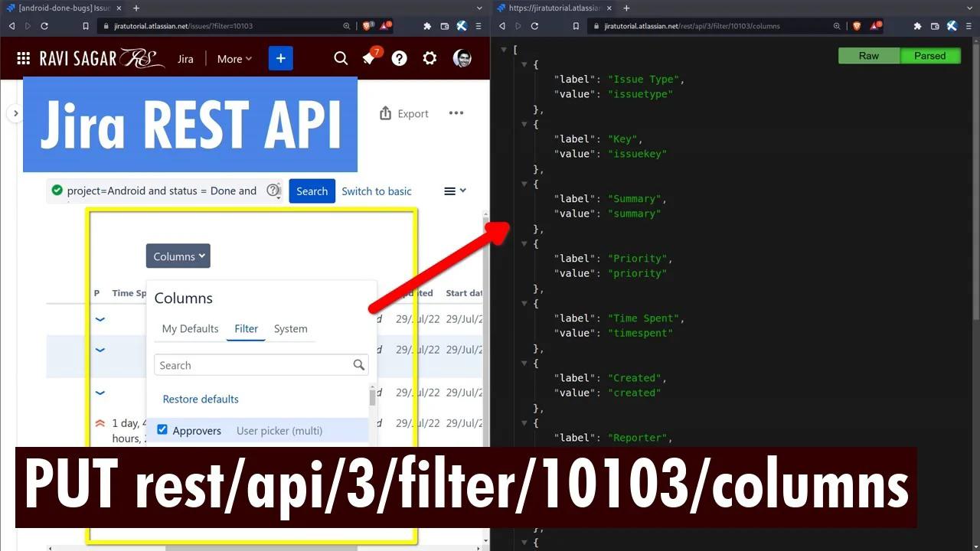Open the My Defaults tab

190,328
